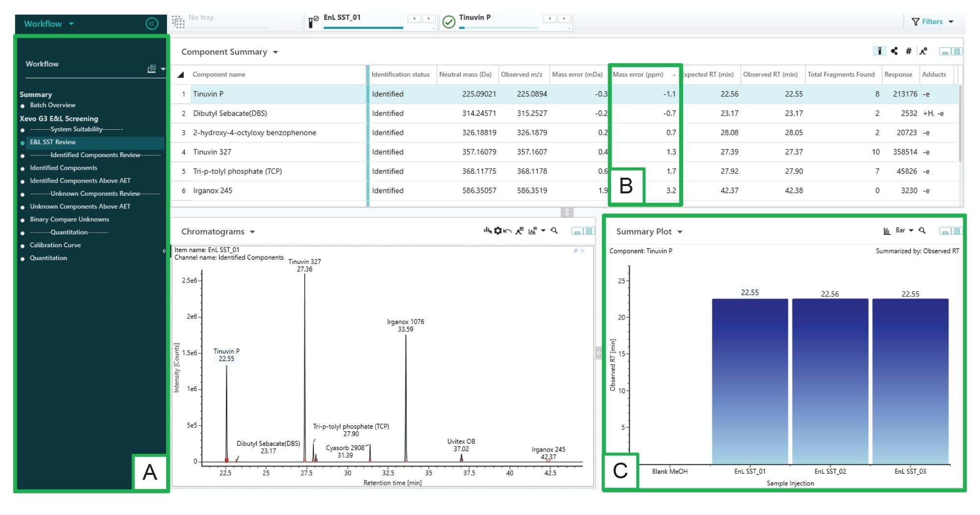The width and height of the screenshot is (980, 515).
Task: Click Total Fragments Found column header
Action: tap(841, 74)
